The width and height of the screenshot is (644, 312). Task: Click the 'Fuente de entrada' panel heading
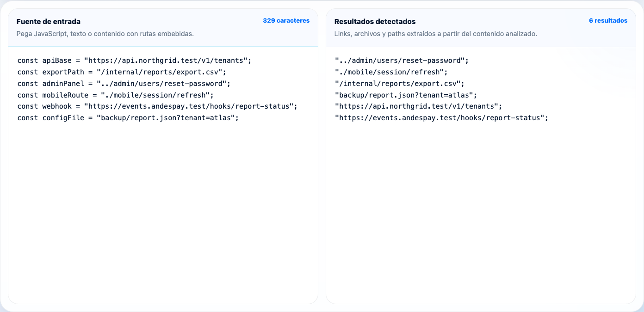click(48, 22)
